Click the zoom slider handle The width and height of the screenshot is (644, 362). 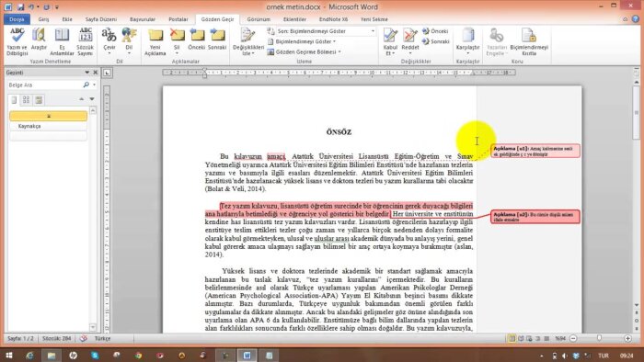point(599,338)
